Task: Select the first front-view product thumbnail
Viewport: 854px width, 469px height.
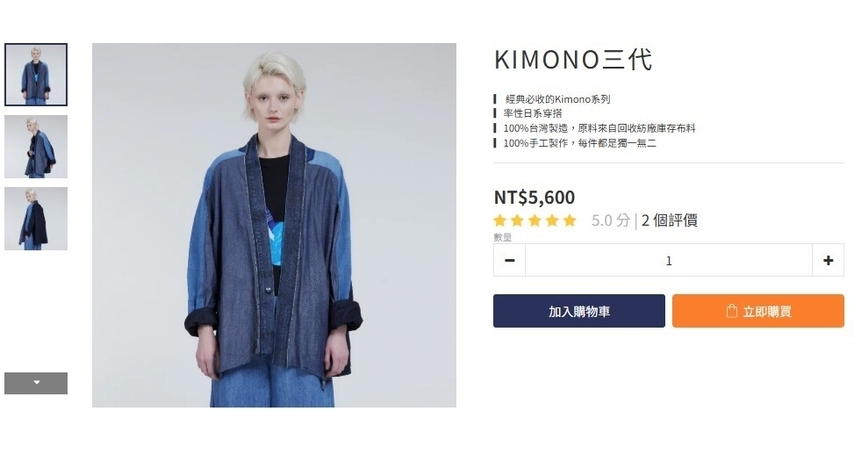Action: (36, 75)
